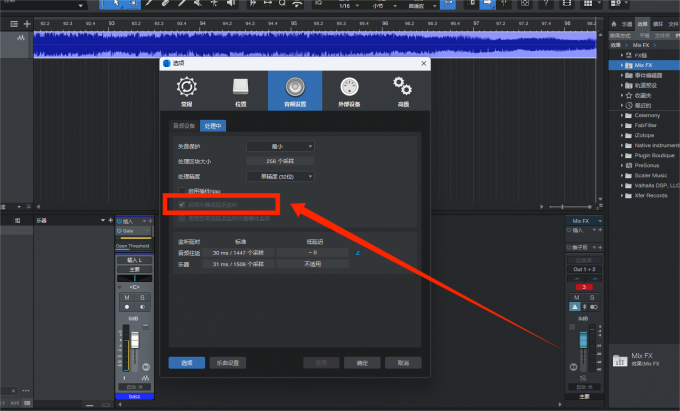This screenshot has height=411, width=680.
Task: Click the Mix FX folder icon in browser footer
Action: tap(620, 360)
